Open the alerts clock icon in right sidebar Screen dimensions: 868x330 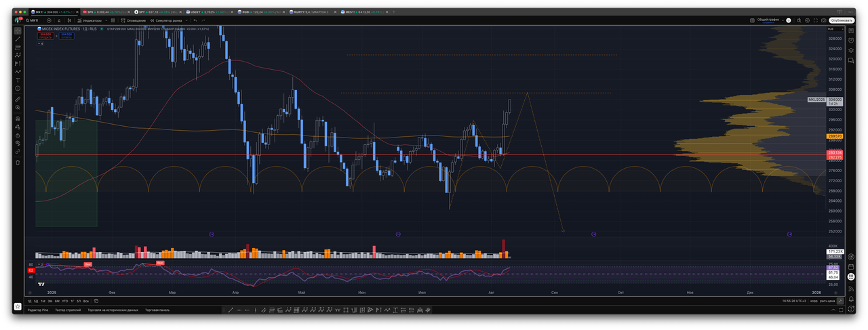coord(851,39)
